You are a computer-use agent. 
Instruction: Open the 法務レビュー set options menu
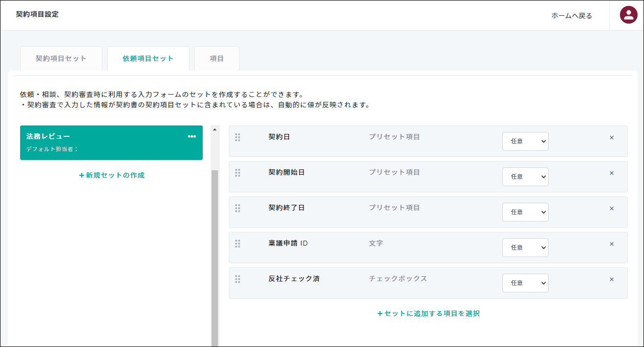[191, 136]
